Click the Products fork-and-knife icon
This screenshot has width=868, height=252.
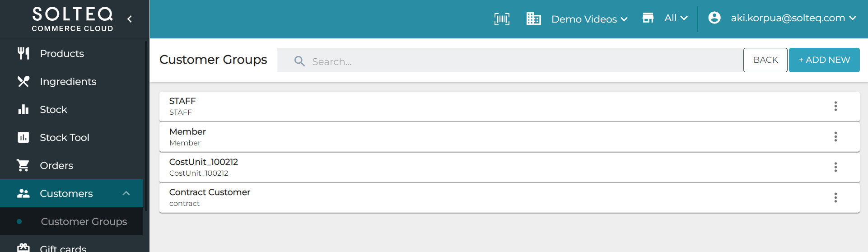coord(23,53)
